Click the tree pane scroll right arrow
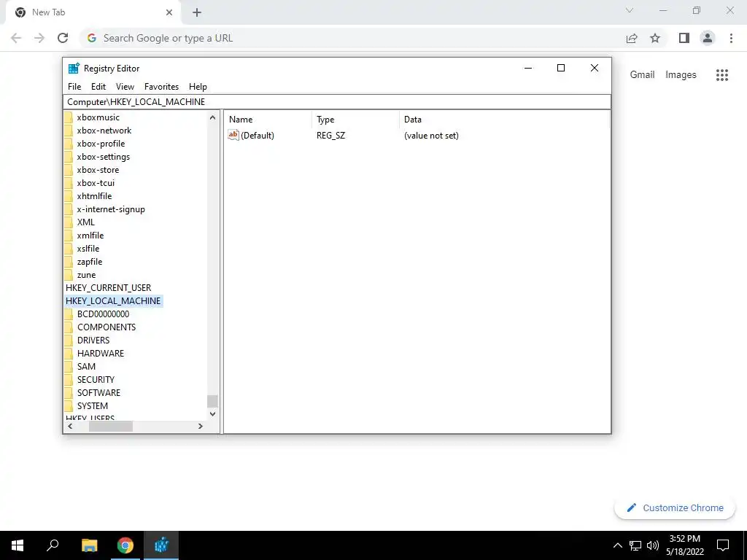Viewport: 747px width, 560px height. 201,426
